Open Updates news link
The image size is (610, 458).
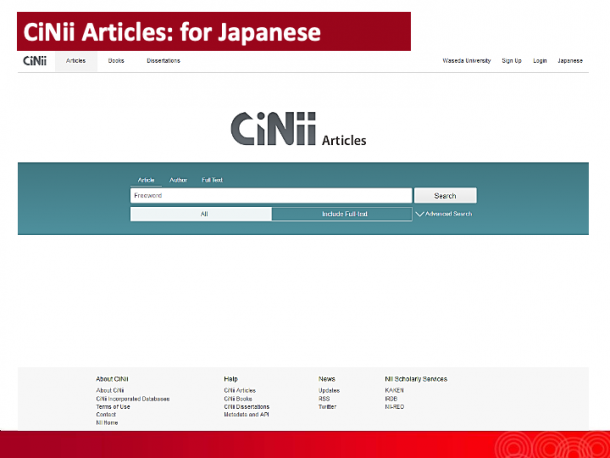click(x=329, y=390)
